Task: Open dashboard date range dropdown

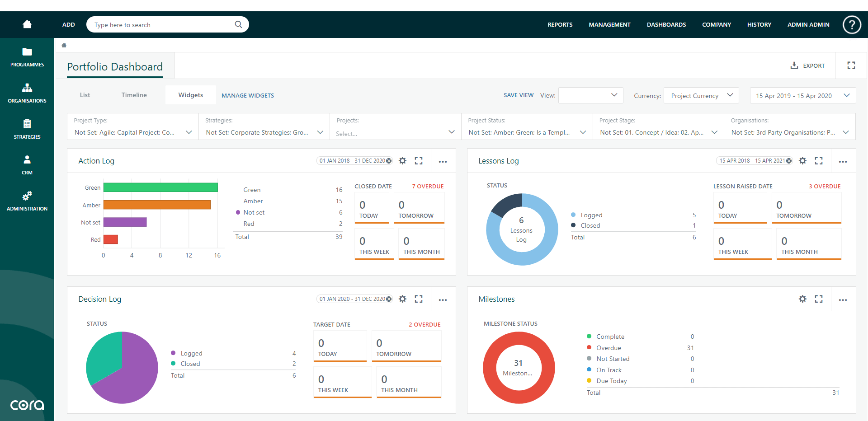Action: (803, 95)
